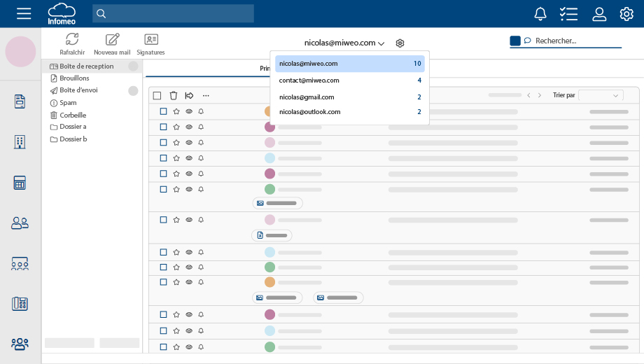Star the second mail row
644x364 pixels.
176,127
